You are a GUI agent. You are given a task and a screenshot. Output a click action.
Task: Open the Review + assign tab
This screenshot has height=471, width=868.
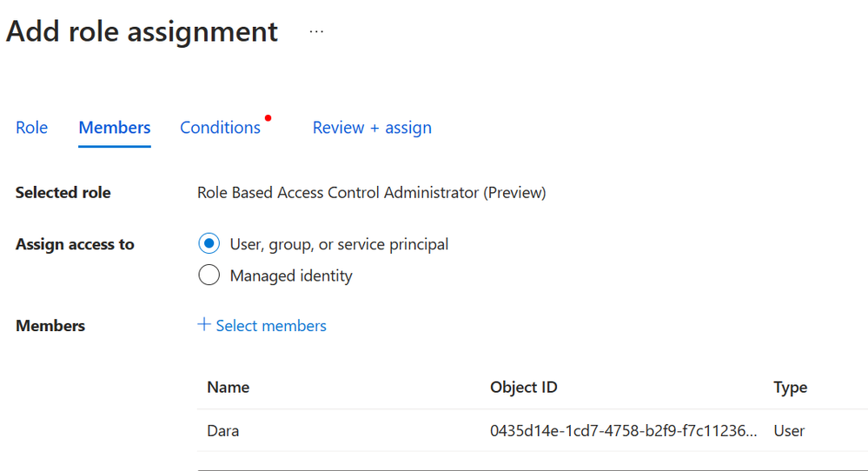[x=372, y=128]
